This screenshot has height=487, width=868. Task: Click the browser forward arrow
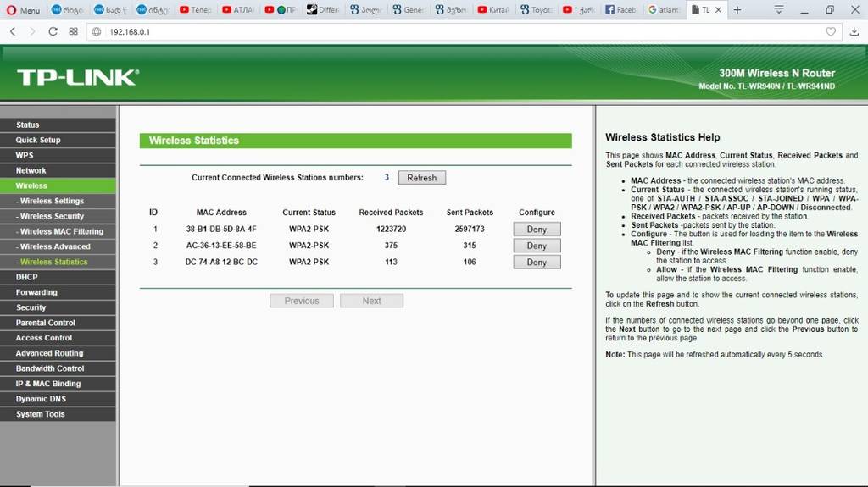(x=32, y=31)
